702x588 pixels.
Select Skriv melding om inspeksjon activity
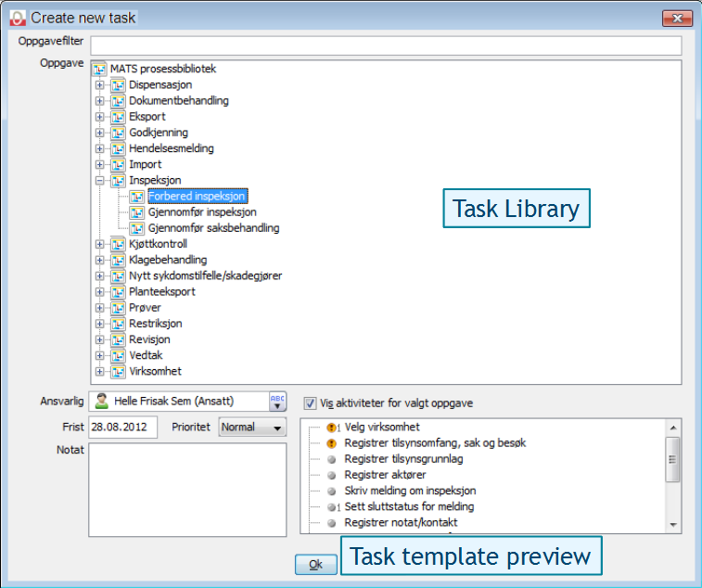tap(410, 491)
